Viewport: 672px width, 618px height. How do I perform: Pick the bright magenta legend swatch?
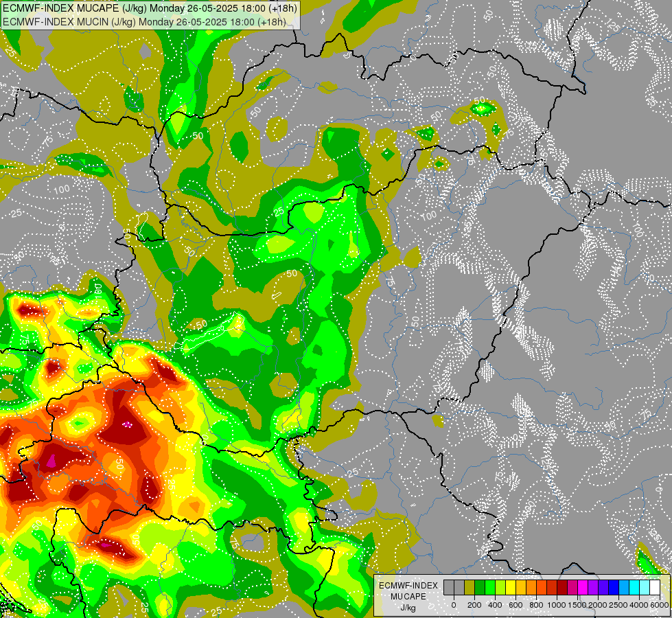tap(583, 587)
